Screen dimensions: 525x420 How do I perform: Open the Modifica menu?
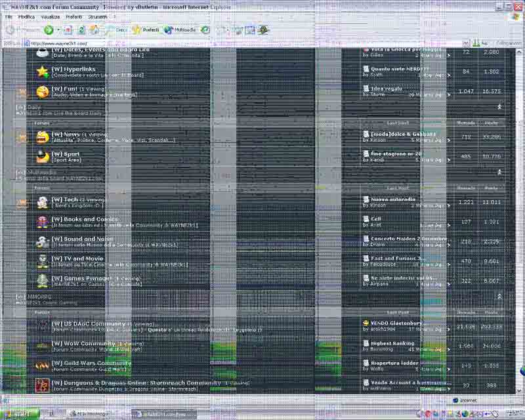pyautogui.click(x=26, y=17)
